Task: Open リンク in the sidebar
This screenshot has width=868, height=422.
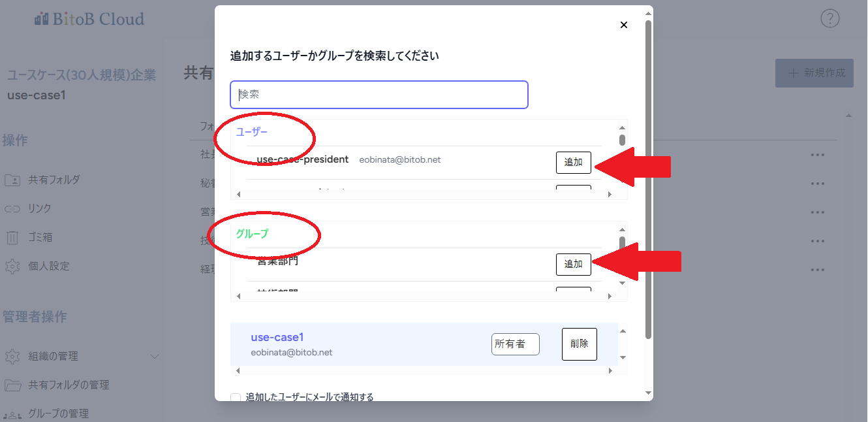Action: pos(39,208)
